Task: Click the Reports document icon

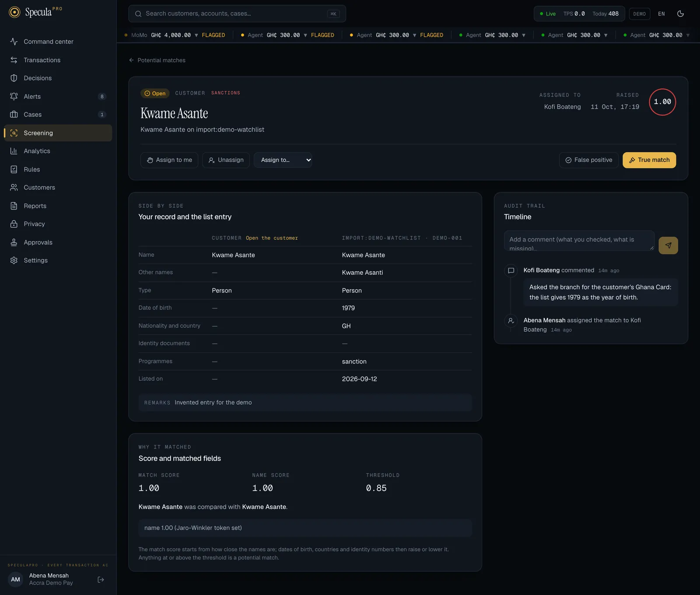Action: (14, 206)
